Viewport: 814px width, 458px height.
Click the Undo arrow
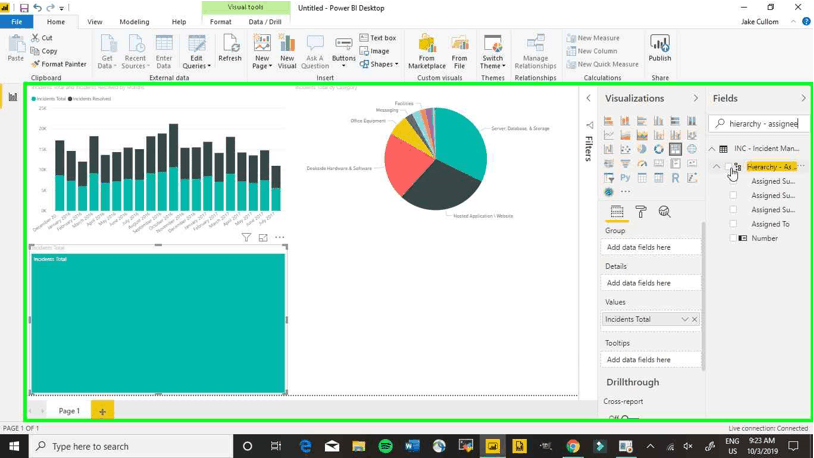click(x=37, y=8)
